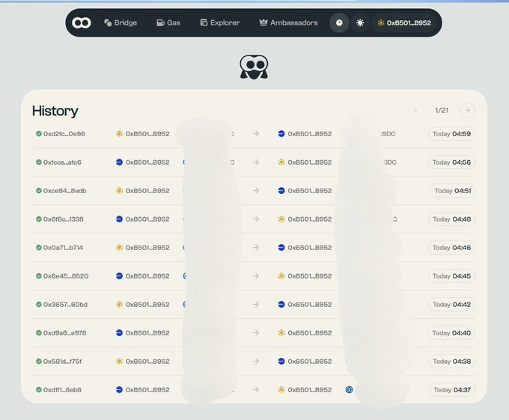Open transaction 0x6f8c...1338
This screenshot has height=420, width=509.
pos(64,219)
